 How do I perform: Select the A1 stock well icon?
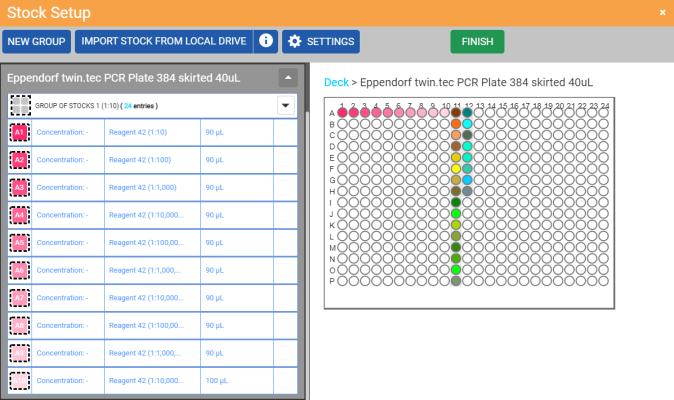point(19,132)
